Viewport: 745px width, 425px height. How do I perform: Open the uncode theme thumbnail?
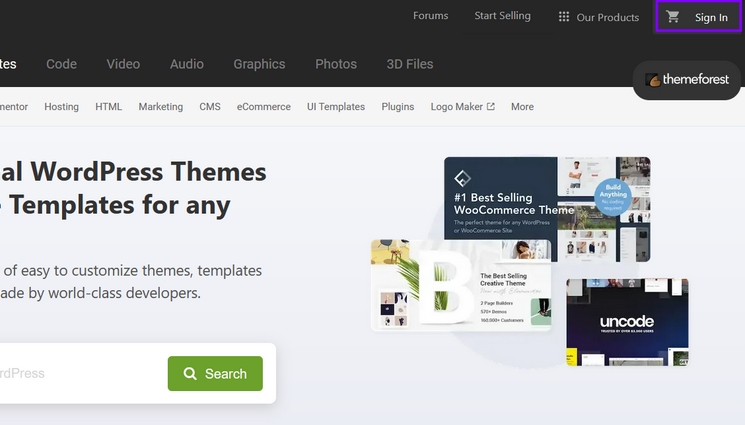click(627, 322)
